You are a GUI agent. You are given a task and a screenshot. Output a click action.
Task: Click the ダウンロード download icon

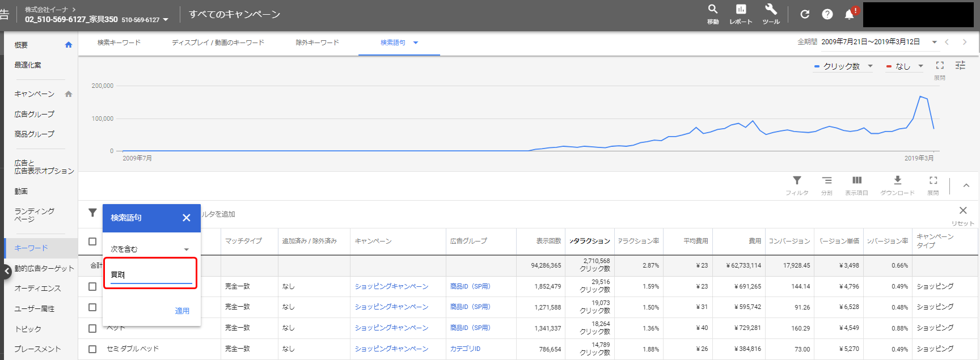point(897,180)
